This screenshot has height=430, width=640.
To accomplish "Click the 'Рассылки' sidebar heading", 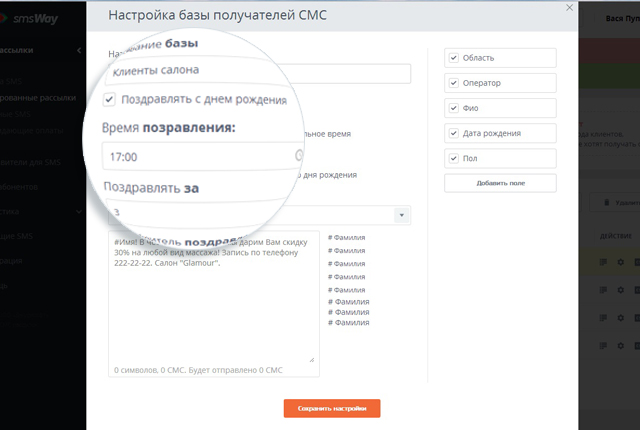I will click(16, 50).
